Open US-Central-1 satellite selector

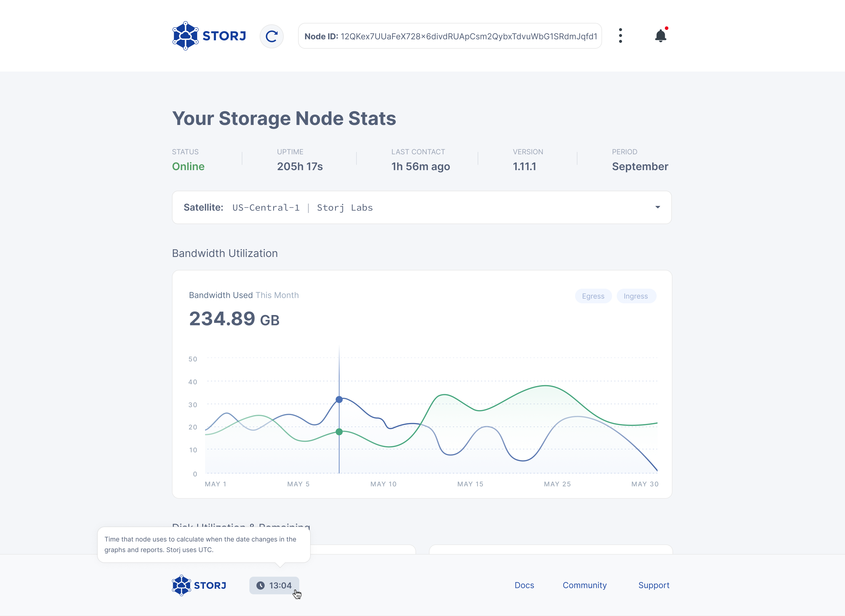[302, 208]
